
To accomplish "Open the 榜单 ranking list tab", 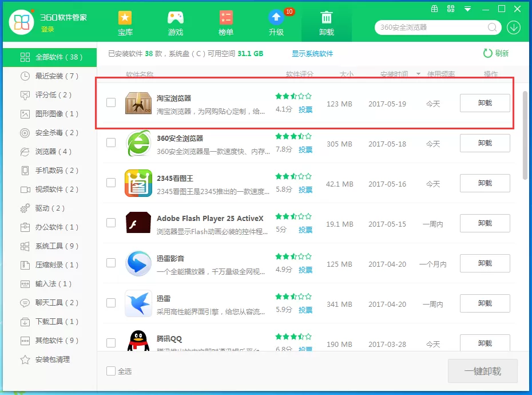I will (225, 23).
